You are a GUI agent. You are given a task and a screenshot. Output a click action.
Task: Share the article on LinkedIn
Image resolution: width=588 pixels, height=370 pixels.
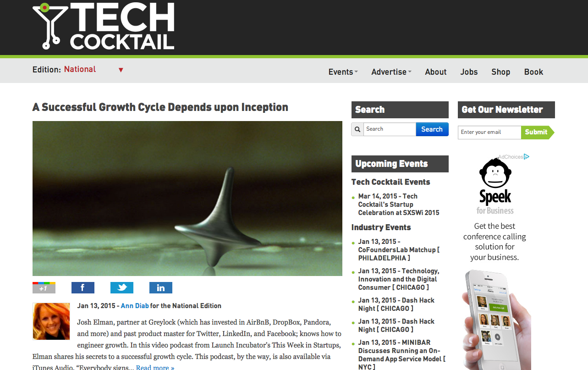pos(161,287)
